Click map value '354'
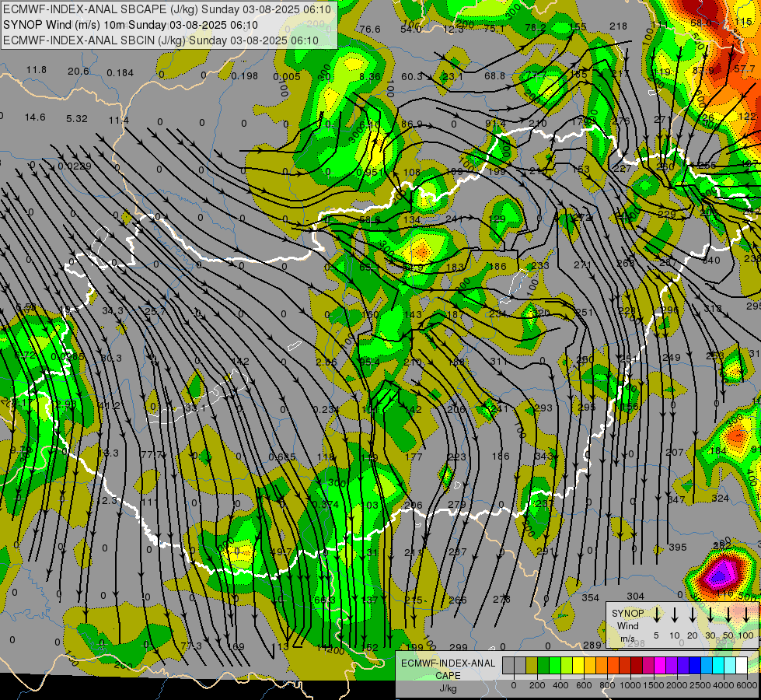Screen dimensions: 761x700 (x=591, y=598)
